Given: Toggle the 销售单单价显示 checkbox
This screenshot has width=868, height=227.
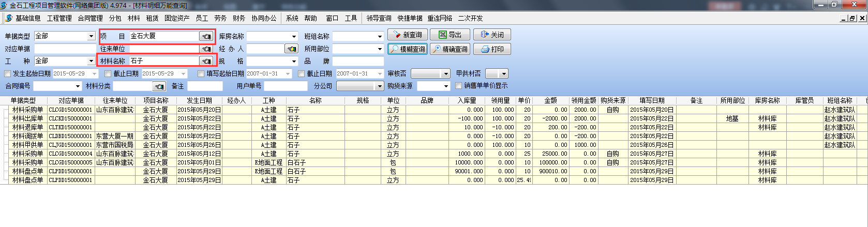Looking at the screenshot, I should (x=458, y=86).
